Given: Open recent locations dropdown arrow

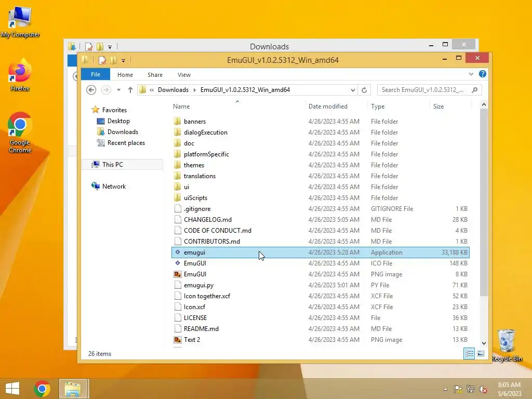Looking at the screenshot, I should [119, 90].
